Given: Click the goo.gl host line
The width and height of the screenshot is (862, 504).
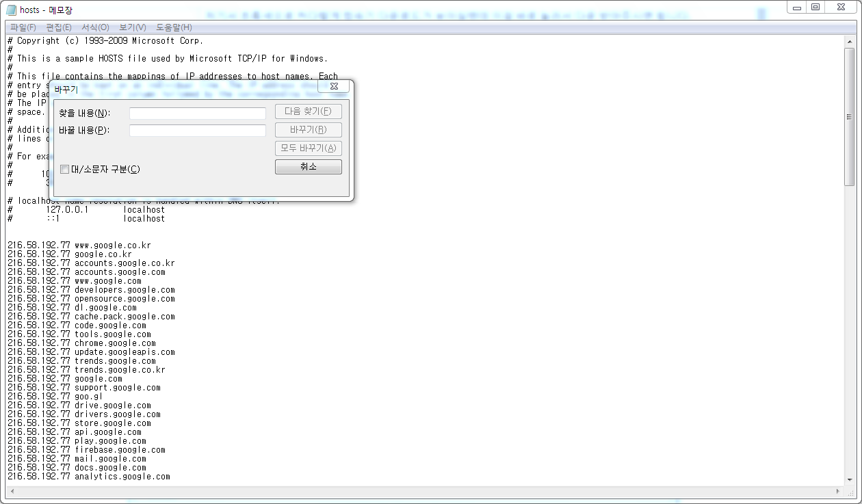Looking at the screenshot, I should point(55,396).
